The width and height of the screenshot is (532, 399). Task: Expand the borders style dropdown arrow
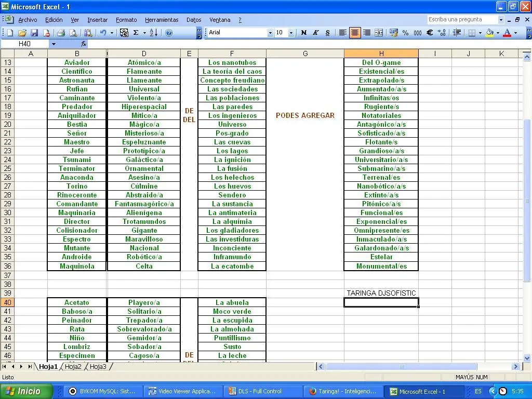(x=480, y=33)
